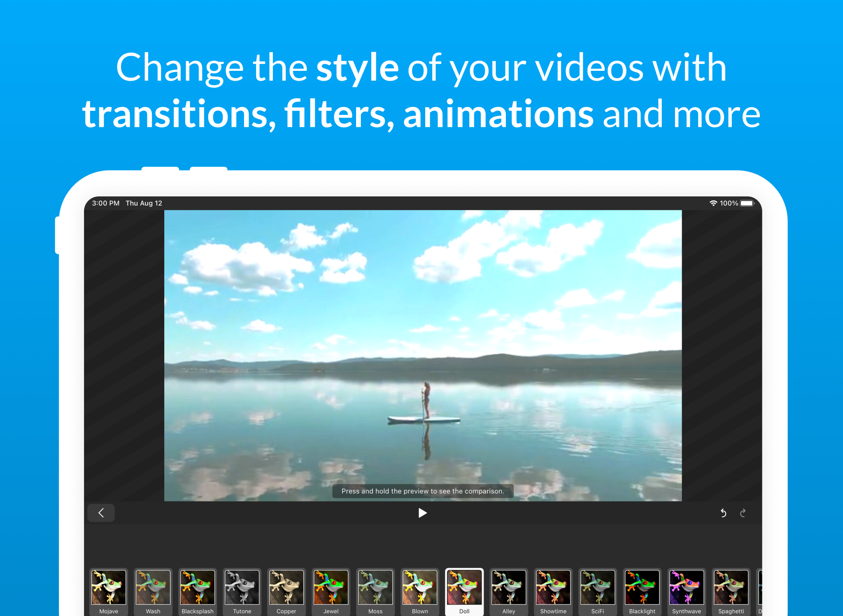Click the undo arrow icon
Viewport: 843px width, 616px height.
pyautogui.click(x=723, y=513)
